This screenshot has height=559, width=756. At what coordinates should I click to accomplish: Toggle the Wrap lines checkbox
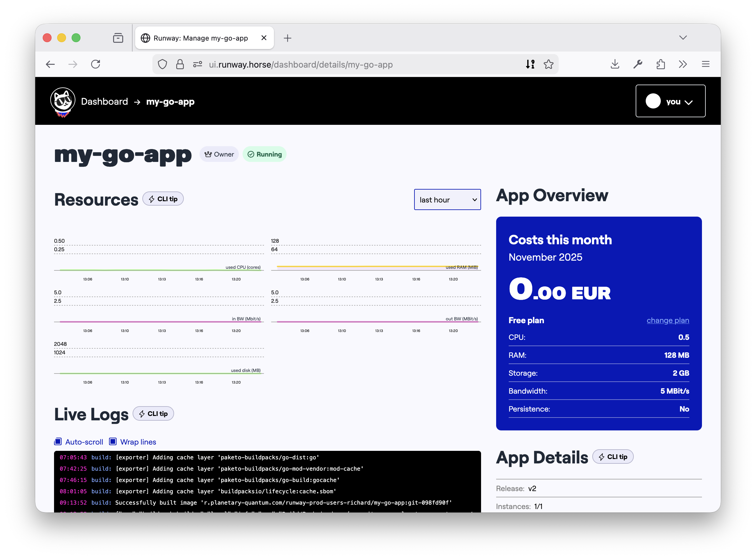coord(113,442)
